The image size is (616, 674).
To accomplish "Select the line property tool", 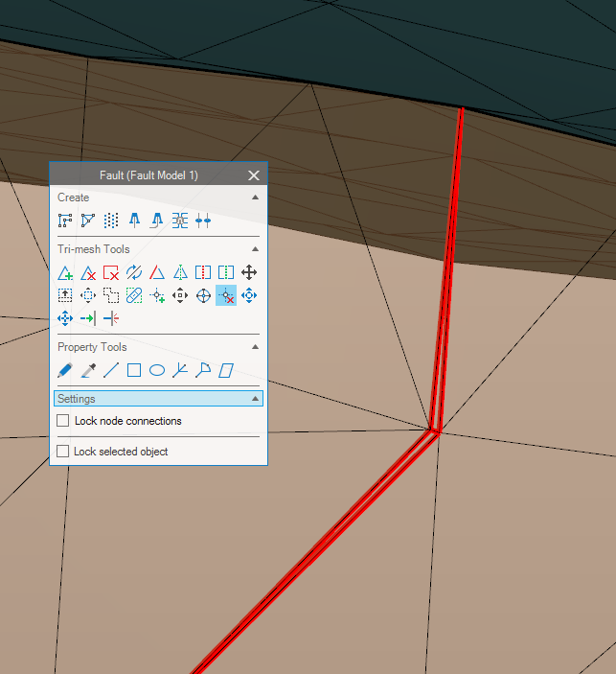I will pyautogui.click(x=111, y=370).
